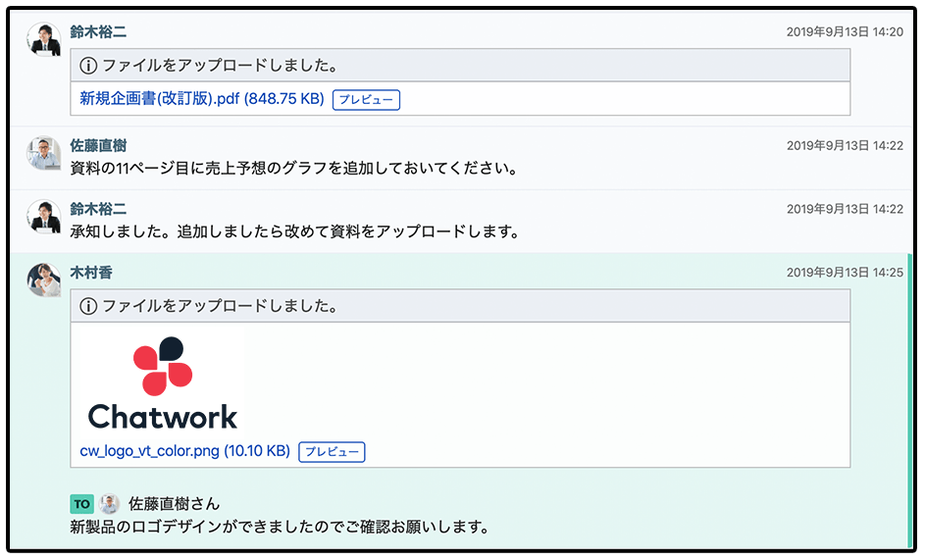
Task: Select sender name 佐藤直樹 at 14:22
Action: 98,146
